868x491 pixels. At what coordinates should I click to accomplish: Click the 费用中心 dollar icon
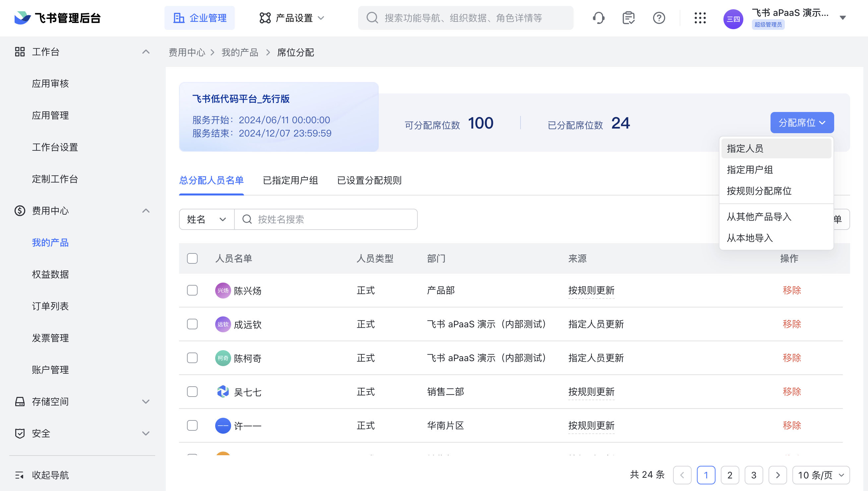click(20, 211)
